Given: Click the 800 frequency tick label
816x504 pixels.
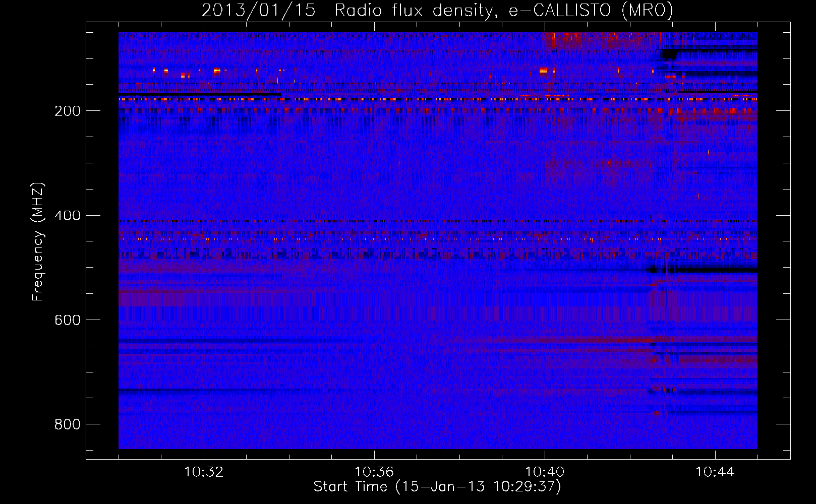Looking at the screenshot, I should coord(68,425).
